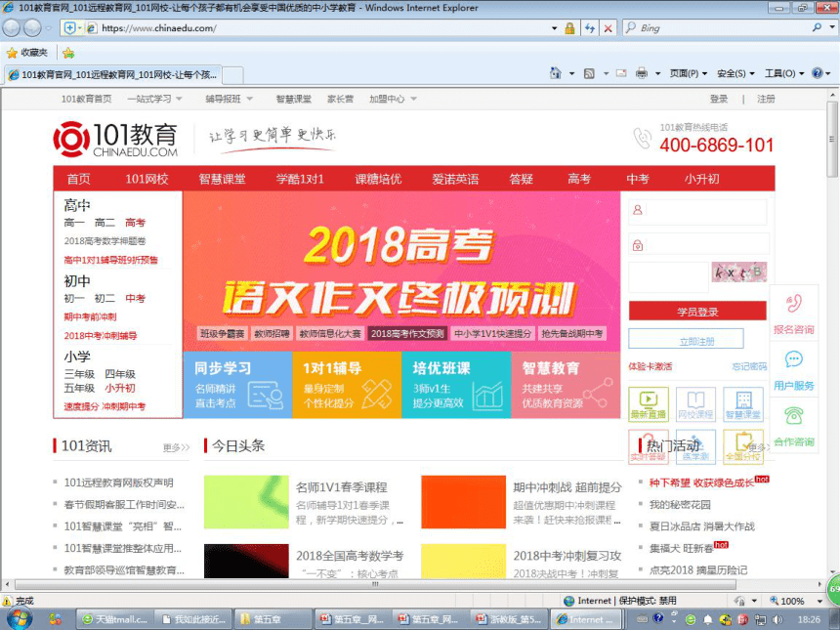840x630 pixels.
Task: Click the Home icon in command bar
Action: point(556,73)
